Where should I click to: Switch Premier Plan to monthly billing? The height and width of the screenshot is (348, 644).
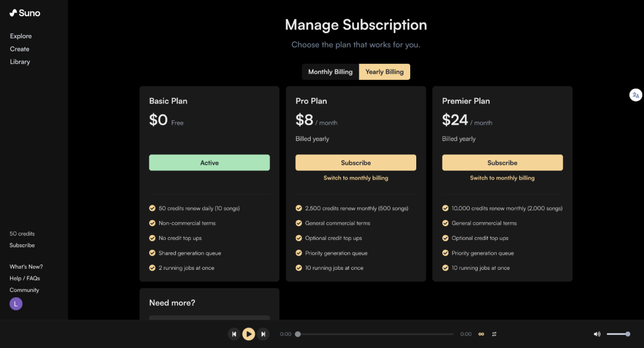click(x=502, y=178)
